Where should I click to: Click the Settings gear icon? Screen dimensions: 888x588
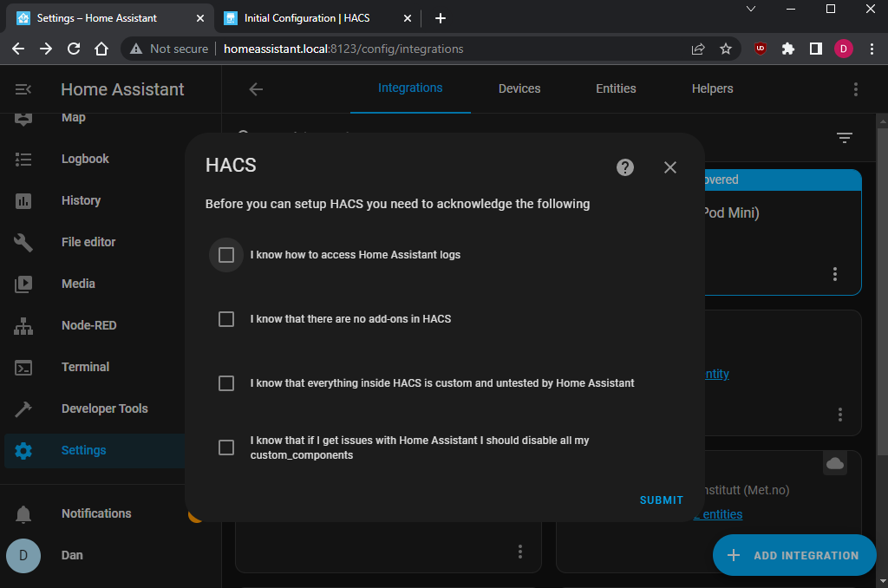point(23,451)
